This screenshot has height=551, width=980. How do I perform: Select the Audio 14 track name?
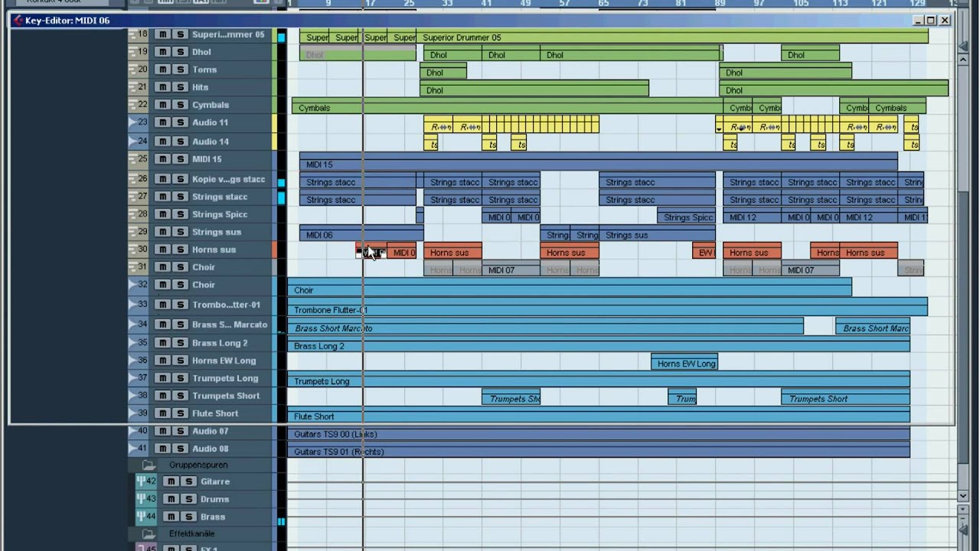point(211,142)
